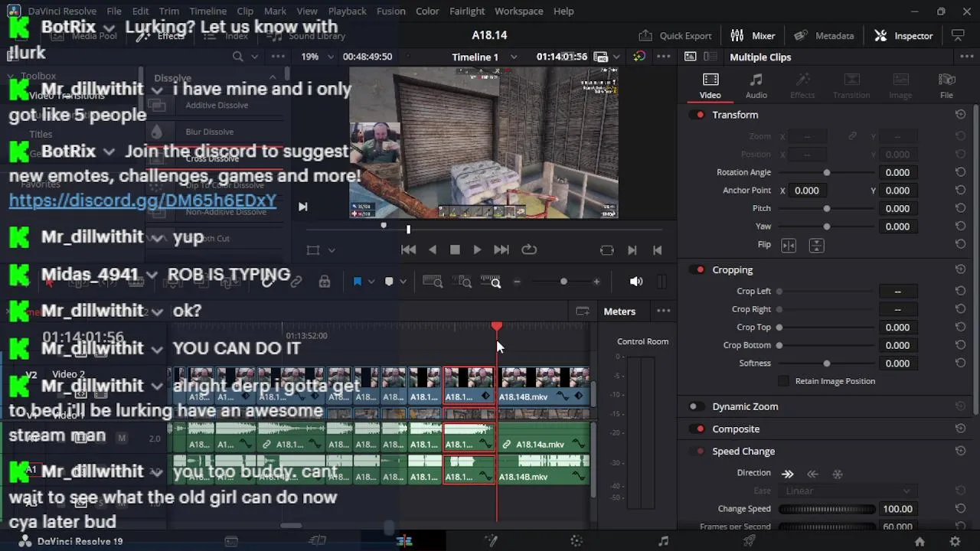This screenshot has height=551, width=980.
Task: Select full extent zoom icon
Action: pos(433,282)
